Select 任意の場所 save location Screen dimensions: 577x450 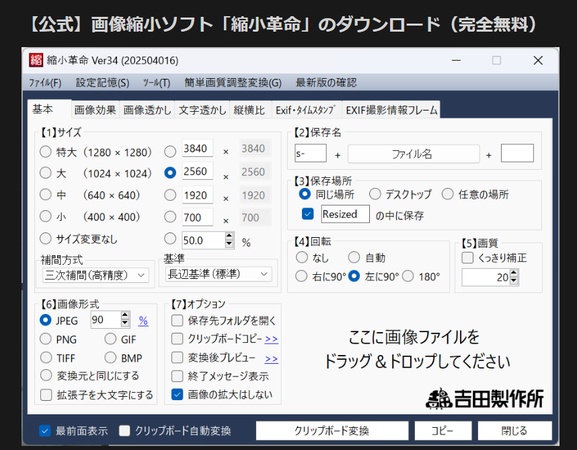click(448, 194)
